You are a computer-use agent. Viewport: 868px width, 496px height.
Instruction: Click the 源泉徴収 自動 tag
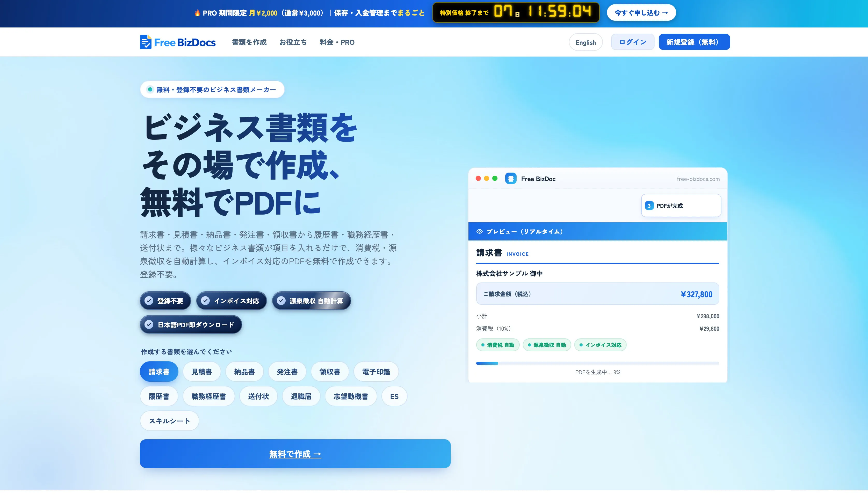[547, 345]
